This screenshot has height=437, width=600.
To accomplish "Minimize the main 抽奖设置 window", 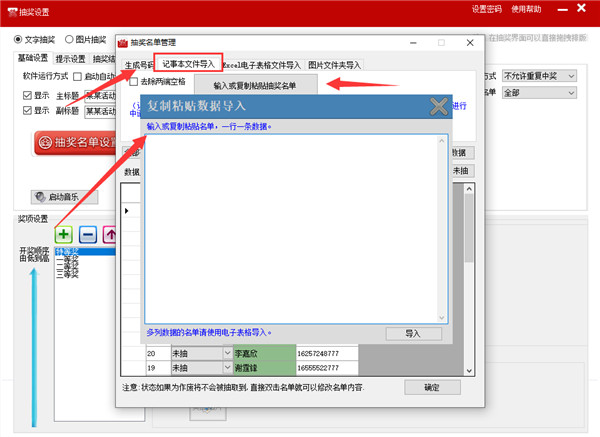I will [x=562, y=9].
